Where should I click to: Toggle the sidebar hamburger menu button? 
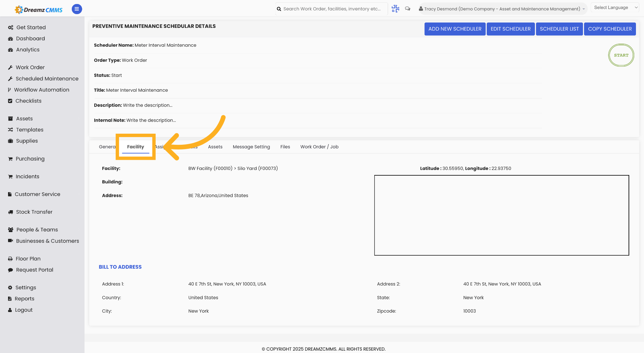pos(77,9)
